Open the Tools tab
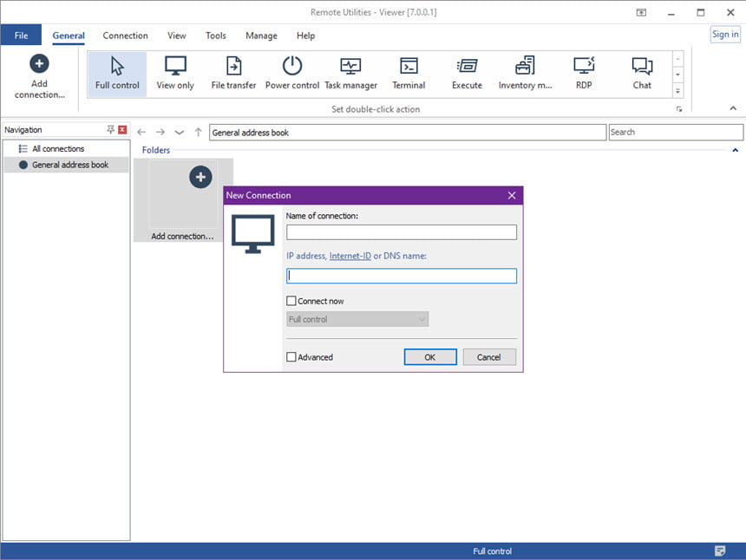Viewport: 746px width, 560px height. (215, 36)
